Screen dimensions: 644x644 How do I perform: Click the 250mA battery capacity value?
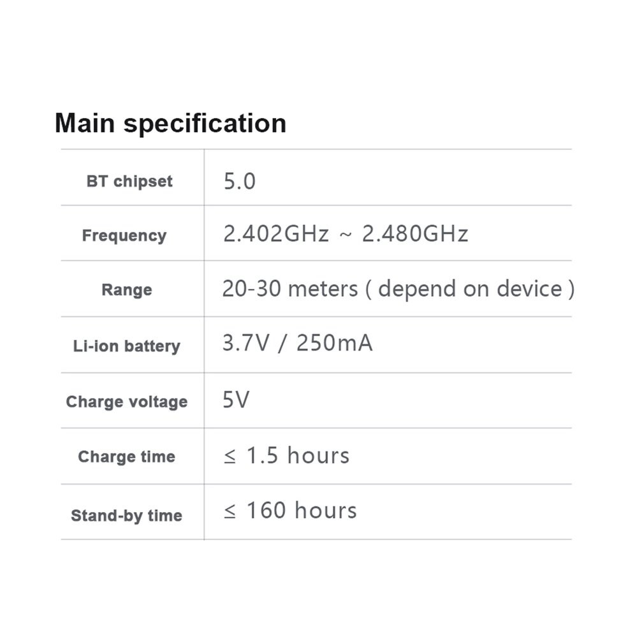(334, 344)
